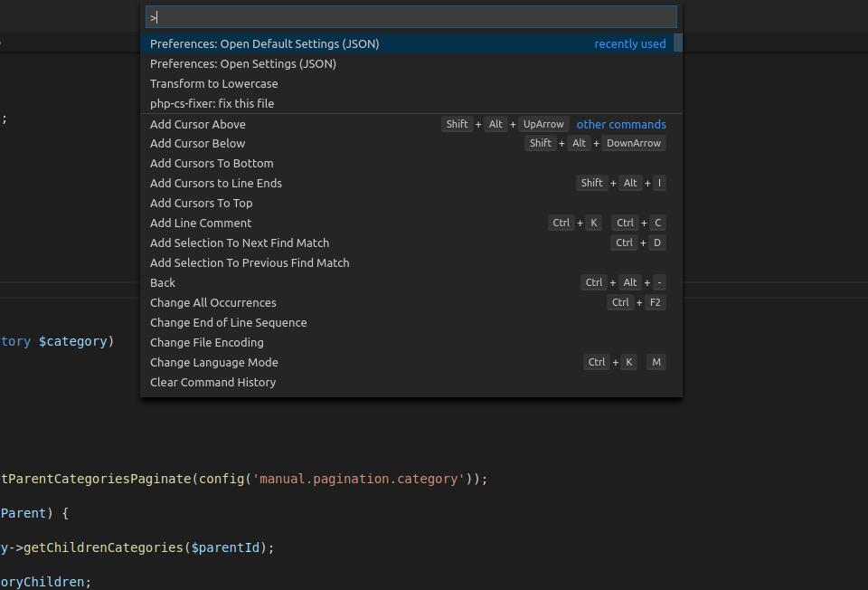This screenshot has width=868, height=590.
Task: Select the Back command
Action: point(163,282)
